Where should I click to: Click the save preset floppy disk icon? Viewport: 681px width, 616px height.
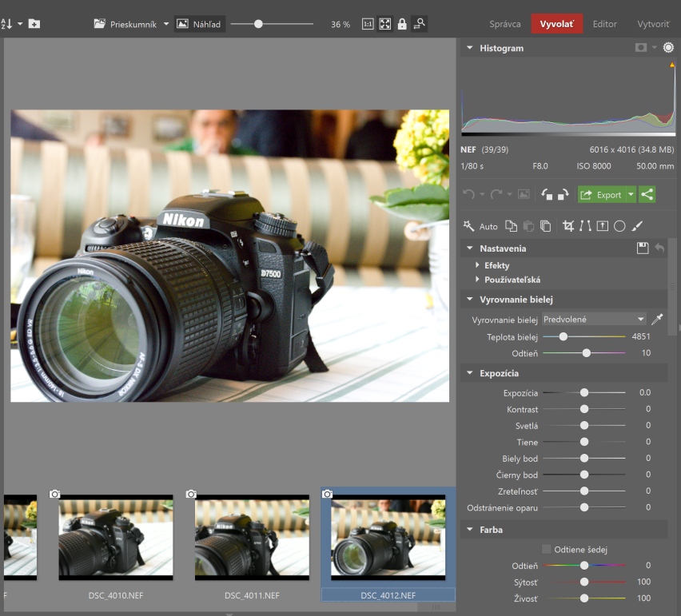tap(642, 248)
